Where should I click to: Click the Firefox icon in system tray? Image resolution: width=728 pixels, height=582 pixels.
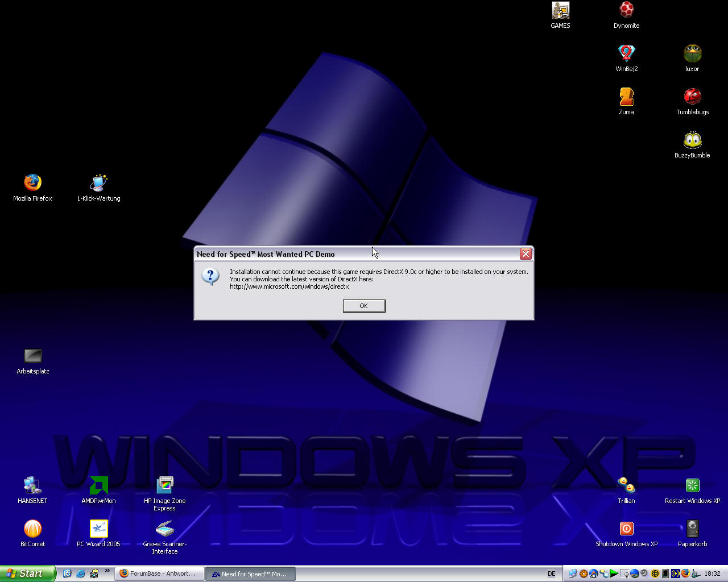coord(685,573)
